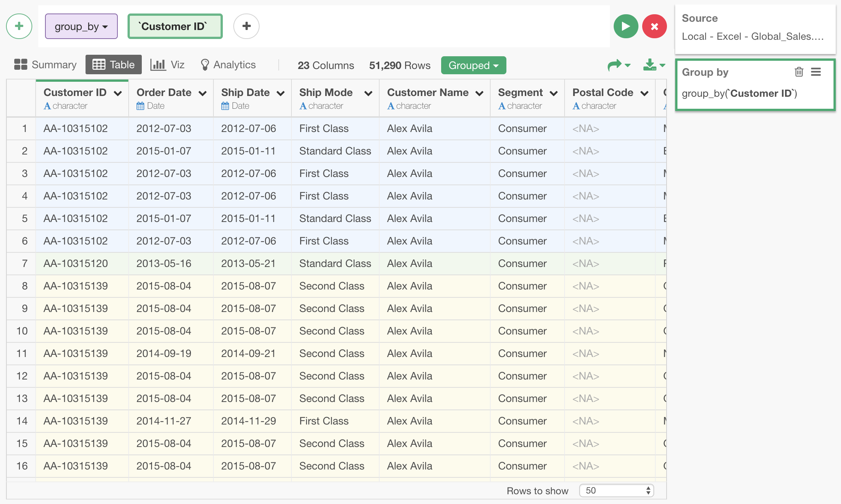The height and width of the screenshot is (504, 841).
Task: Click the green Run play button
Action: pos(626,26)
